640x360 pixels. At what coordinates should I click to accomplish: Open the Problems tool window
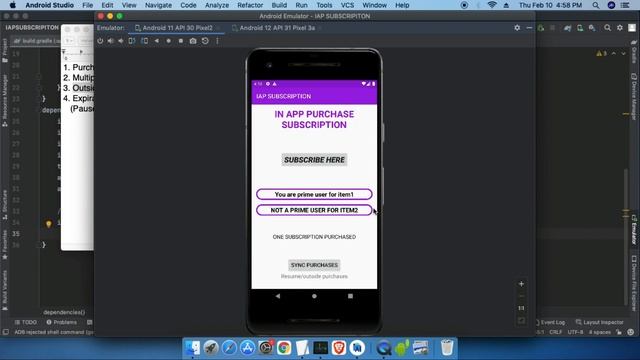62,322
